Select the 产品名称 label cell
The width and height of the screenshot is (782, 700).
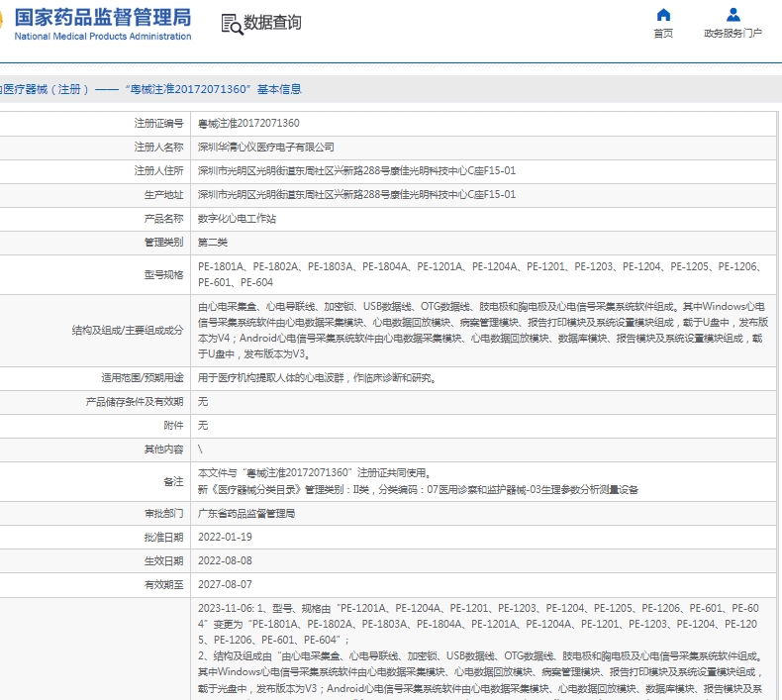(x=95, y=219)
